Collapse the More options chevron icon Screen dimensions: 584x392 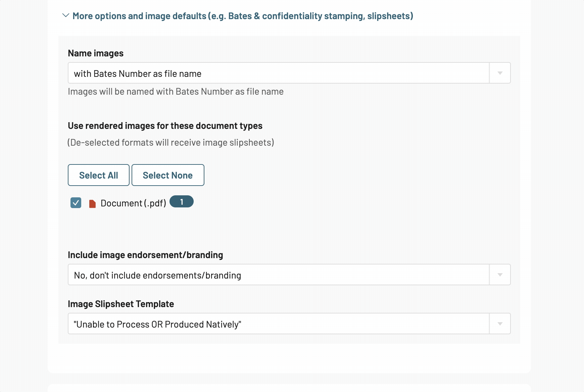click(66, 15)
